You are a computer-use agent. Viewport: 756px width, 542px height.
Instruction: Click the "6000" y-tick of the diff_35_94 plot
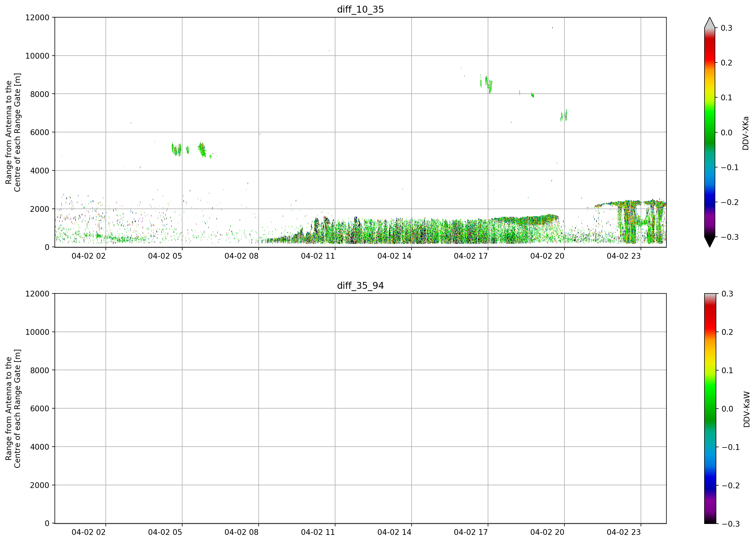click(40, 409)
